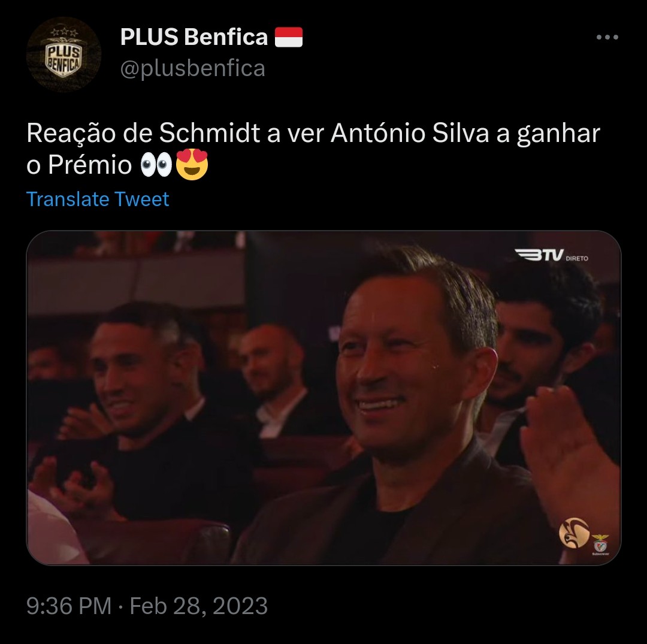Viewport: 647px width, 644px height.
Task: Click the heart-eyes emoji in the tweet
Action: point(192,164)
